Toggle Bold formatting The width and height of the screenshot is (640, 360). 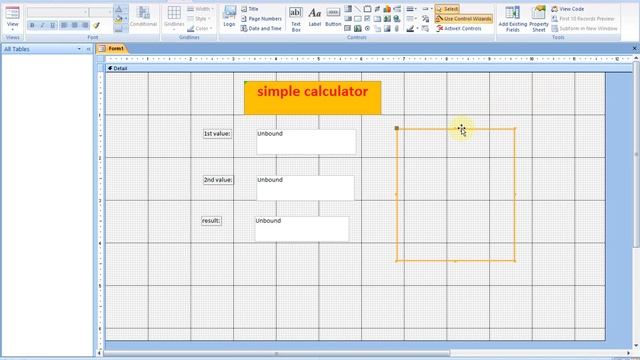coord(32,25)
